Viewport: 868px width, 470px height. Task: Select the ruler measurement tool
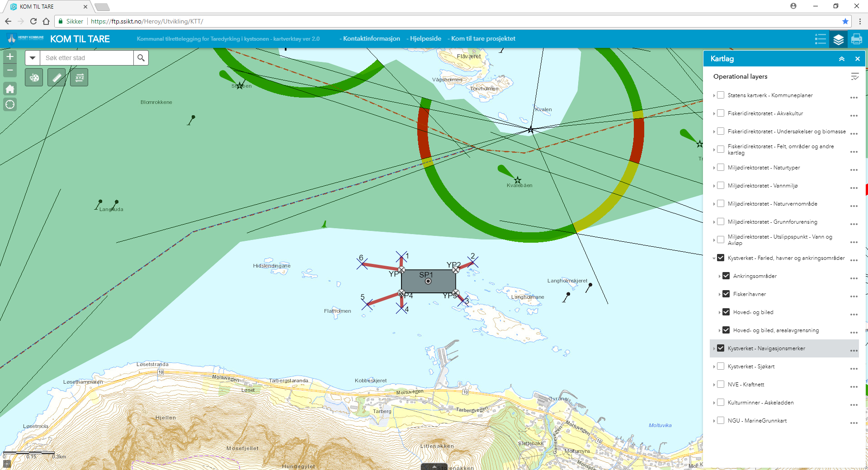pyautogui.click(x=57, y=78)
